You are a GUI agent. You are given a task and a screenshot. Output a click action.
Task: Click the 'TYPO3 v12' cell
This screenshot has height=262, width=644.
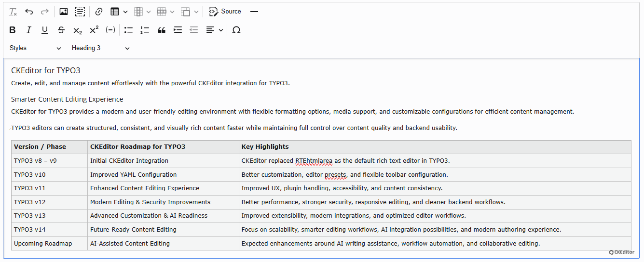pyautogui.click(x=50, y=202)
